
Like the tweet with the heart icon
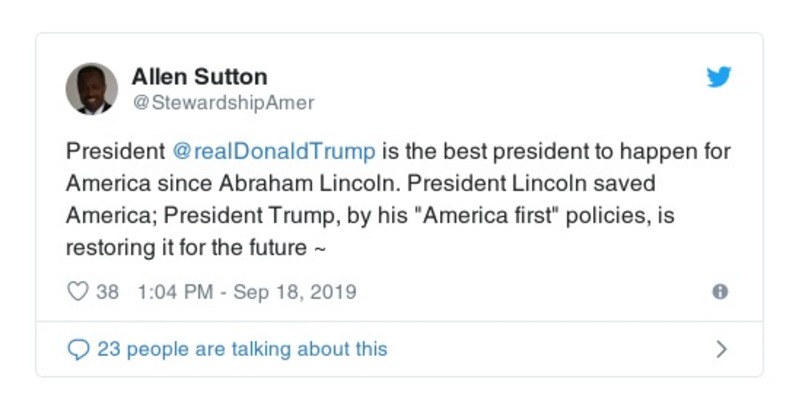coord(78,292)
